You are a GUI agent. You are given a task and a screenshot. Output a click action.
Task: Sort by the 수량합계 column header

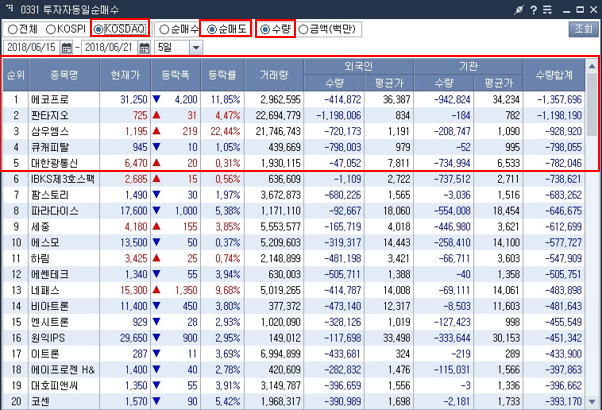click(554, 75)
